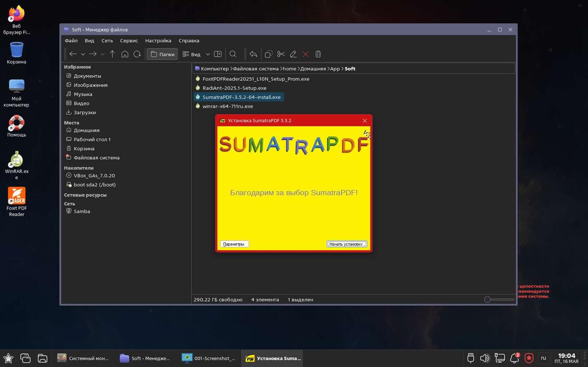Open Загрузки in the sidebar
The image size is (588, 367).
(x=84, y=112)
